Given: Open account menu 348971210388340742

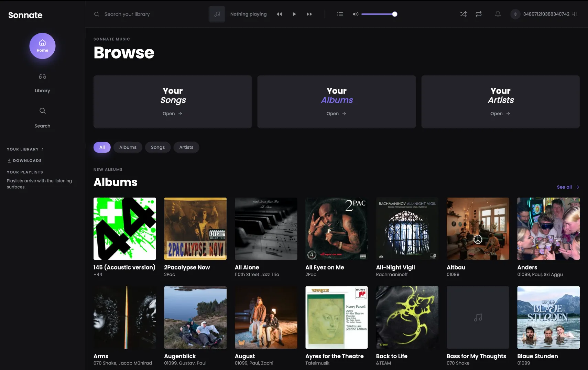Looking at the screenshot, I should point(540,14).
